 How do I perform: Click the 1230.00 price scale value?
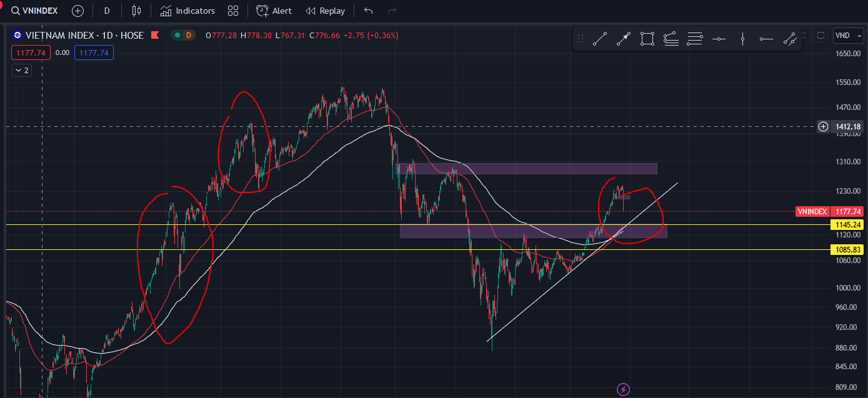click(848, 191)
